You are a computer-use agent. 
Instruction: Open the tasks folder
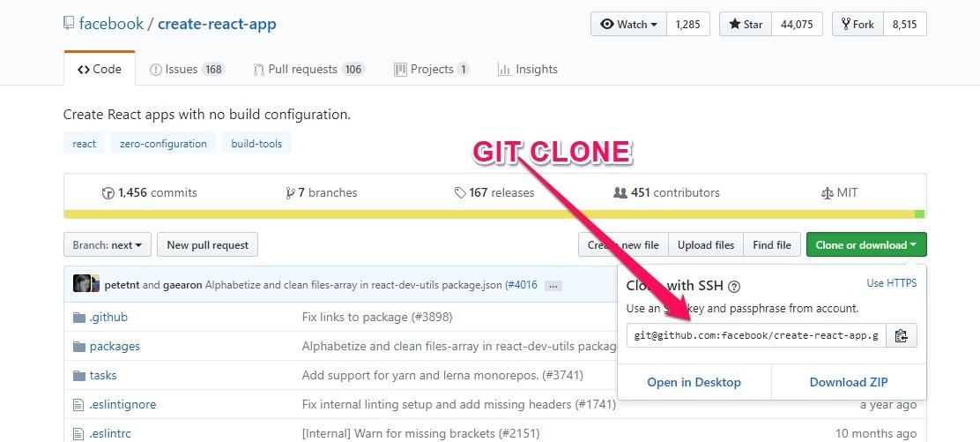tap(103, 376)
